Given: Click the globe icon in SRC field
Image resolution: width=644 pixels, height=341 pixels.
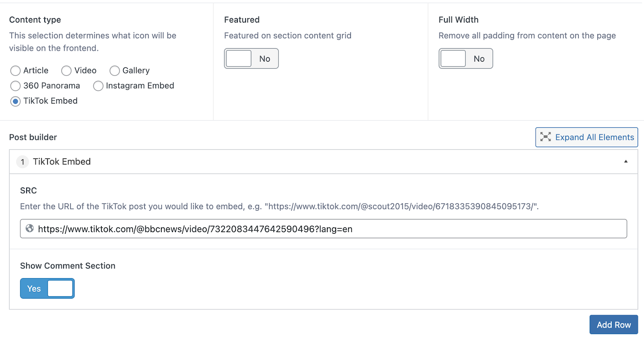Looking at the screenshot, I should [30, 229].
